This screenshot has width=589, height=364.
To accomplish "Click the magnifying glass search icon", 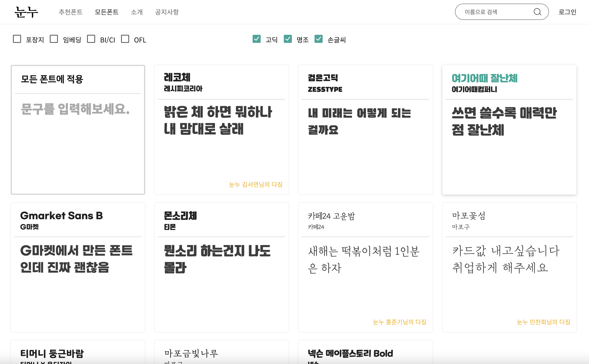I will click(537, 12).
